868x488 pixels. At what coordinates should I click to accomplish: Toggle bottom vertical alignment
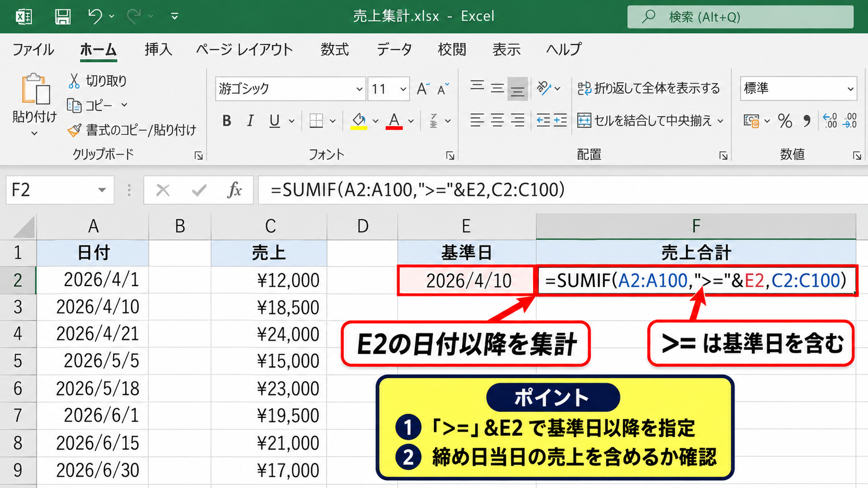pos(518,89)
